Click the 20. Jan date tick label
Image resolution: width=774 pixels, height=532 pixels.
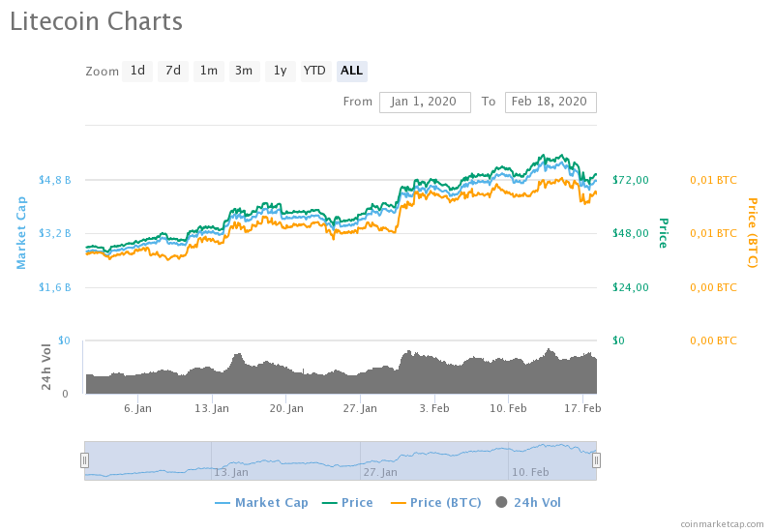click(286, 408)
